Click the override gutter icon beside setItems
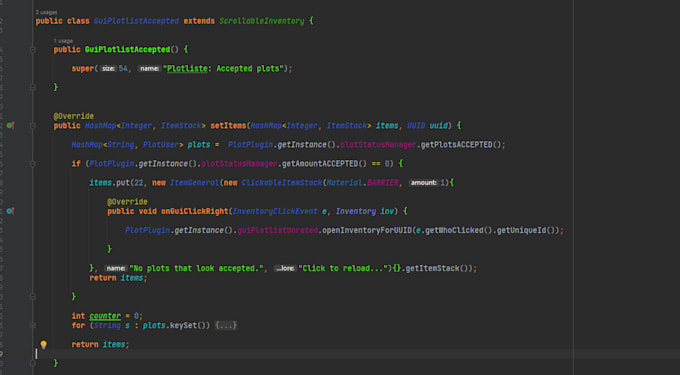680x375 pixels. 10,126
